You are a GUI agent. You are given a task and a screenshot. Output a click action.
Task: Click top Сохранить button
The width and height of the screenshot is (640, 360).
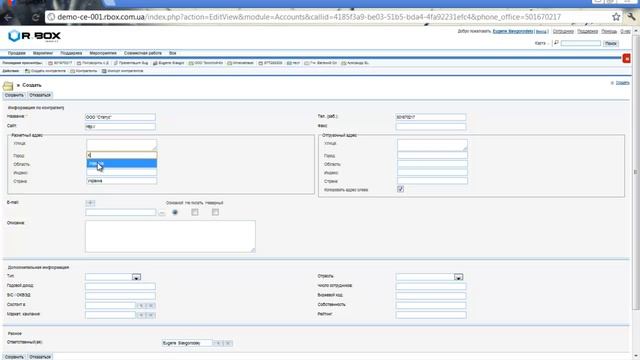click(14, 95)
